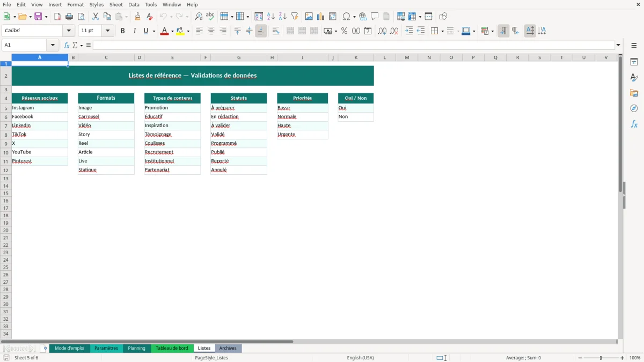Viewport: 644px width, 362px height.
Task: Open the Font Size dropdown
Action: click(107, 31)
